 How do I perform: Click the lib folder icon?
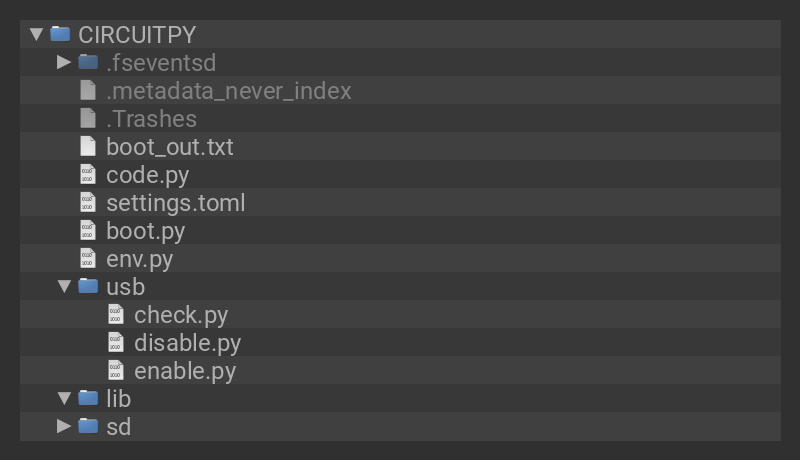point(88,398)
